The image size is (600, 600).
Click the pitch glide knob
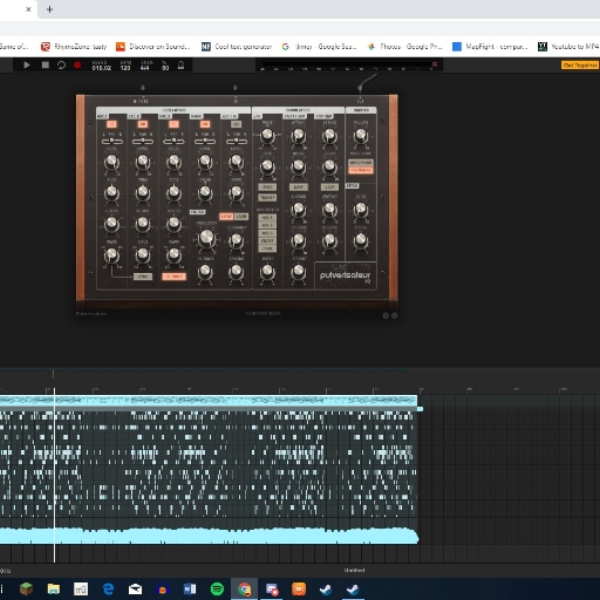(360, 210)
